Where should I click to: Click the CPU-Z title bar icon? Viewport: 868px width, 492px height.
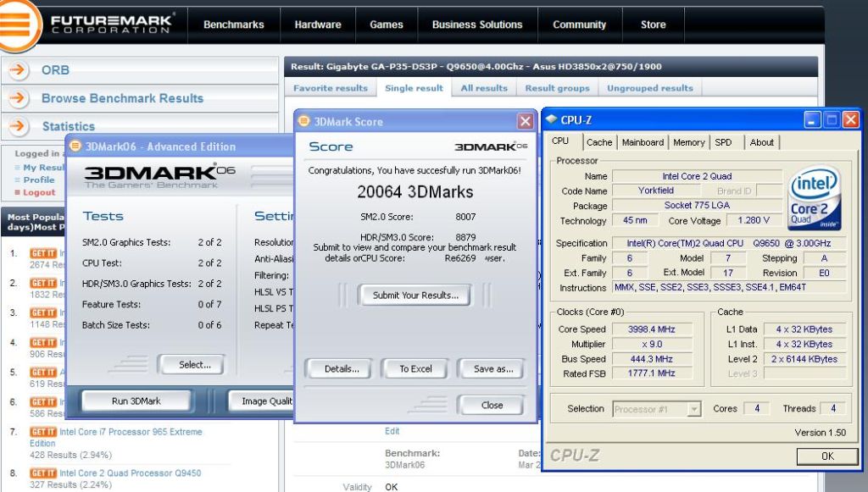tap(551, 119)
